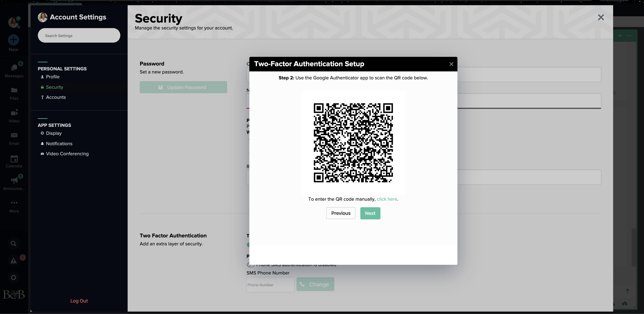Click the Update Password button
Image resolution: width=644 pixels, height=314 pixels.
point(183,87)
